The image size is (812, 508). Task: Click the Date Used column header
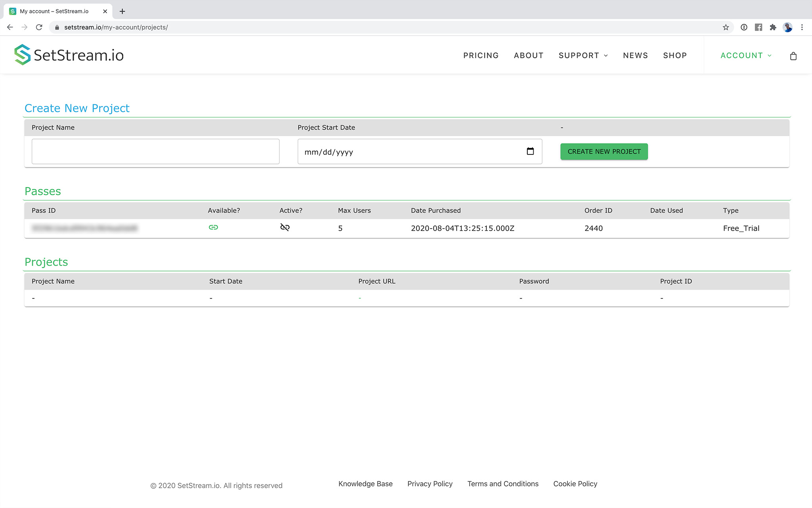[666, 210]
